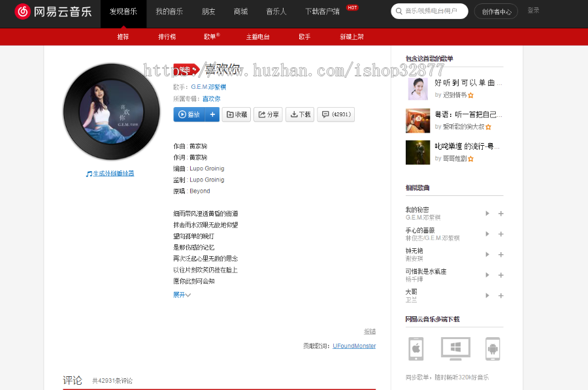
Task: Open the 音乐人 tab
Action: tap(276, 12)
